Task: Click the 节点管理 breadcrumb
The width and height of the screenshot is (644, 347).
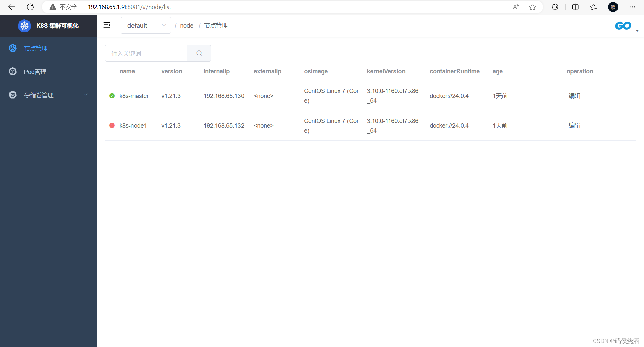Action: [x=216, y=26]
